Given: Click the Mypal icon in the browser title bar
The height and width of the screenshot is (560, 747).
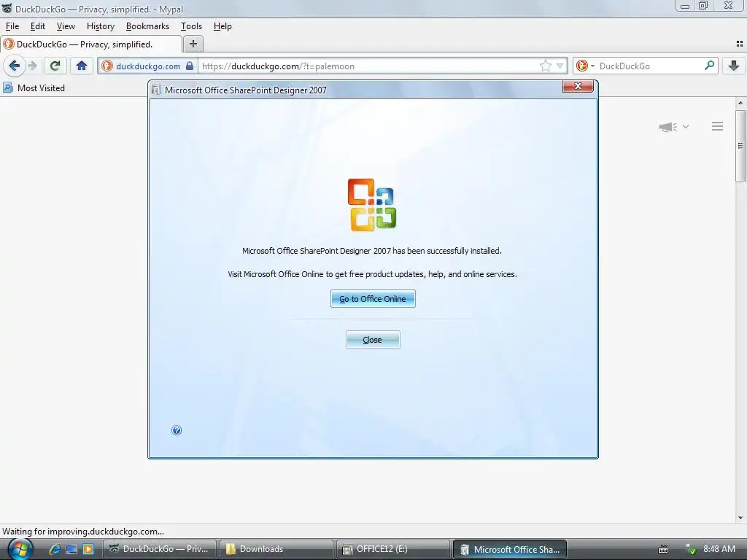Looking at the screenshot, I should [7, 9].
